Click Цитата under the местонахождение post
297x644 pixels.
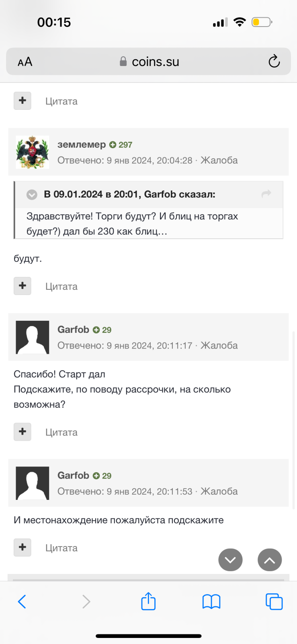[x=61, y=548]
